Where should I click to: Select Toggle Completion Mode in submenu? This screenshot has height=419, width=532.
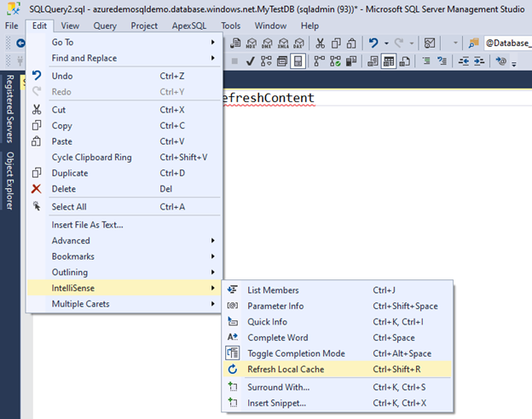point(338,353)
